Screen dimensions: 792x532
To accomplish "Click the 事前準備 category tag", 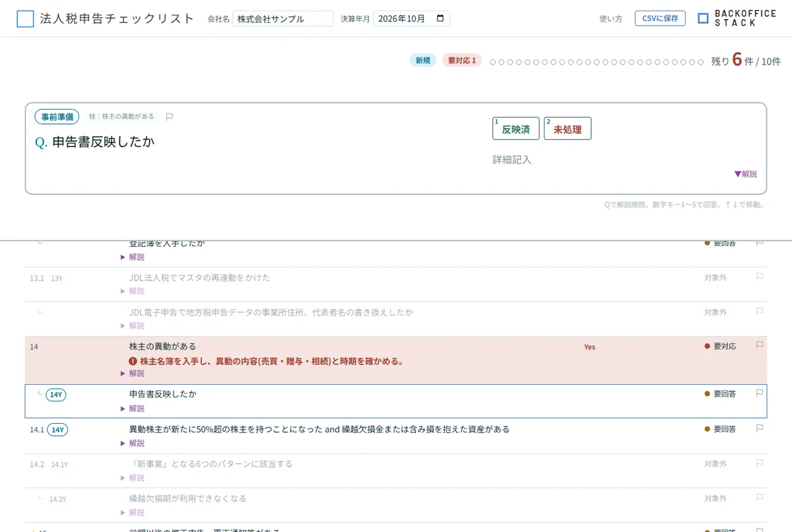I will click(57, 117).
